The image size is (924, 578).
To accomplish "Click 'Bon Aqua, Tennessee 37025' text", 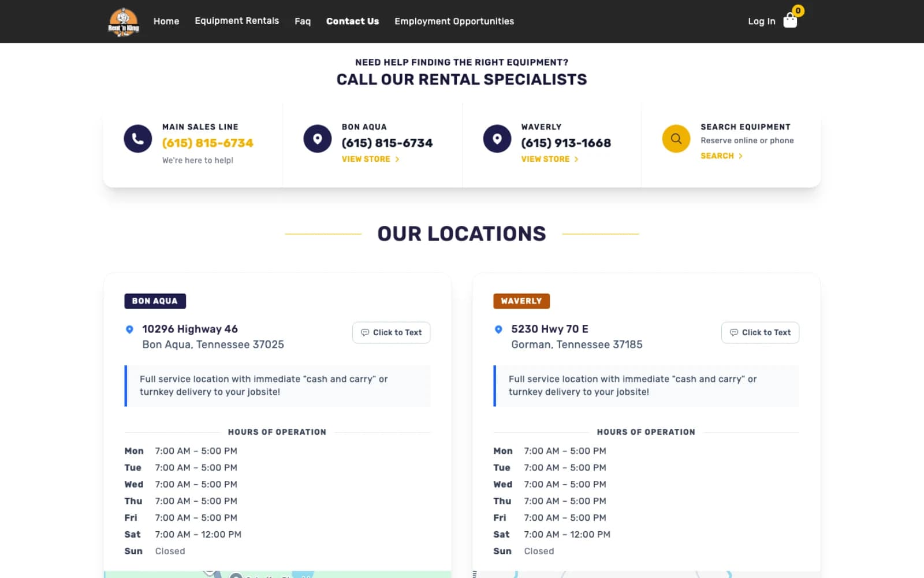I will point(213,344).
